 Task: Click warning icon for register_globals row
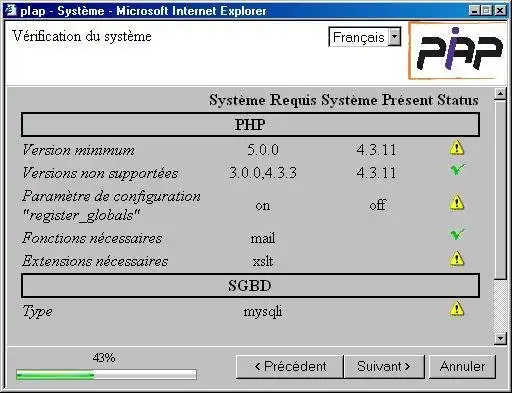pyautogui.click(x=457, y=203)
